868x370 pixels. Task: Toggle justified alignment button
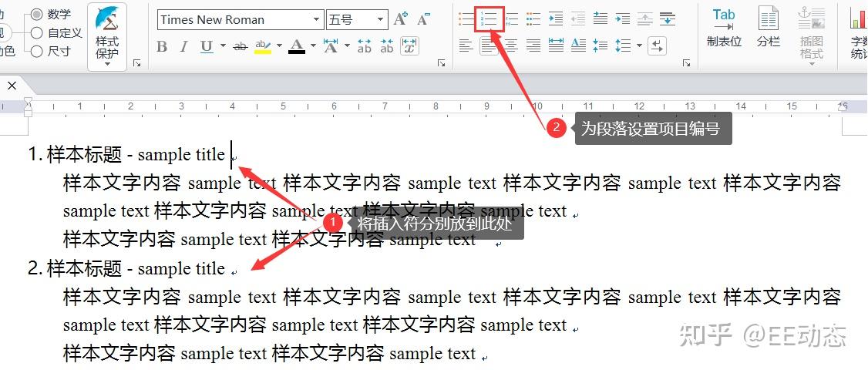[x=489, y=45]
